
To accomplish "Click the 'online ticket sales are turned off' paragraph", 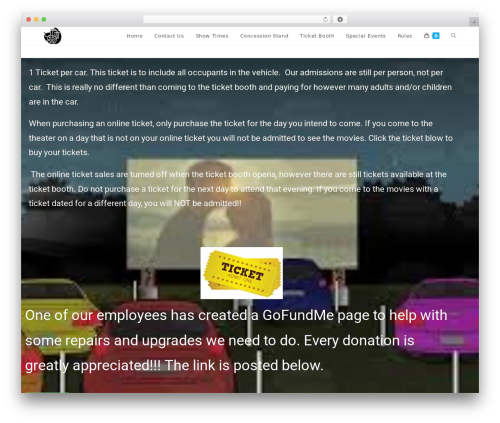I will click(x=238, y=189).
